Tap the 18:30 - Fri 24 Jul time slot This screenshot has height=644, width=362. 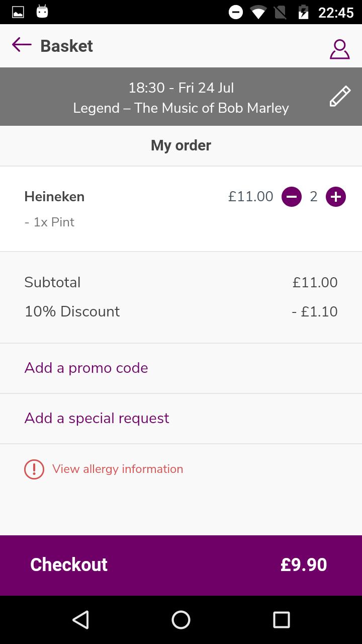181,88
